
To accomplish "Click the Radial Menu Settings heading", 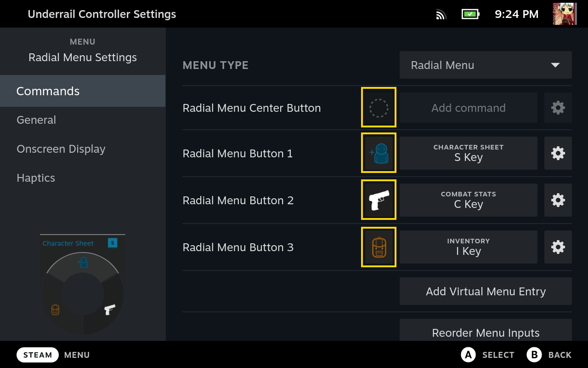I will (x=83, y=57).
